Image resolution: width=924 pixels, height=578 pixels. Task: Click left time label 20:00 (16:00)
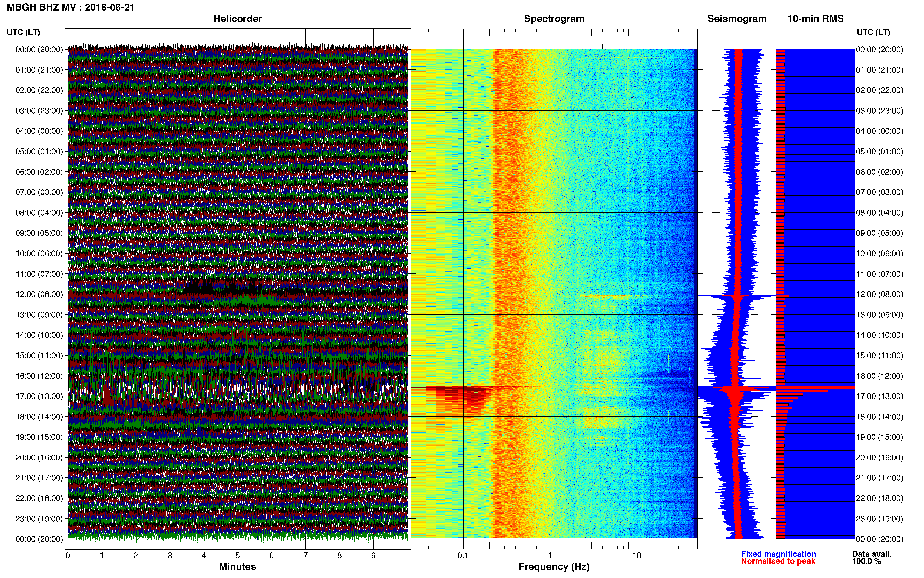tap(39, 457)
